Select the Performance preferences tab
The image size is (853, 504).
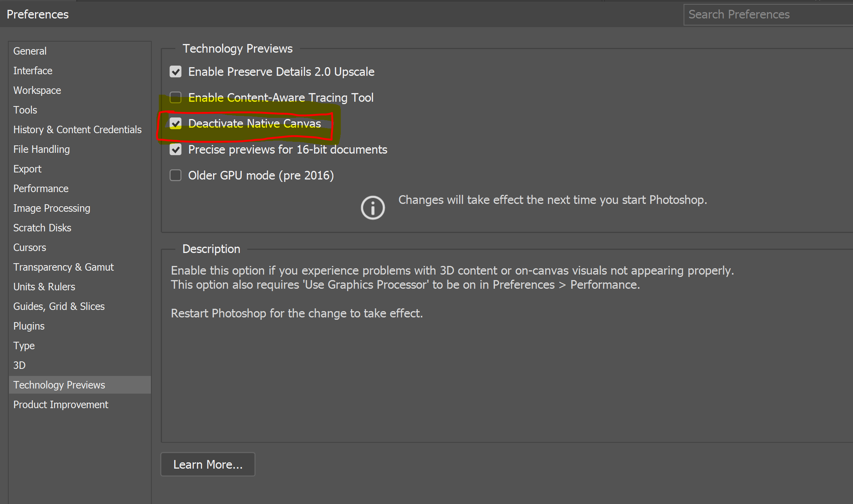click(x=40, y=188)
